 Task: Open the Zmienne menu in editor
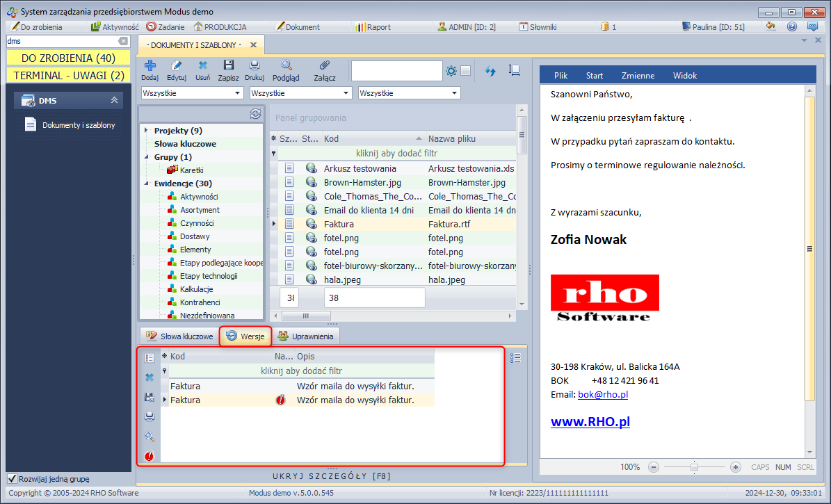[638, 75]
